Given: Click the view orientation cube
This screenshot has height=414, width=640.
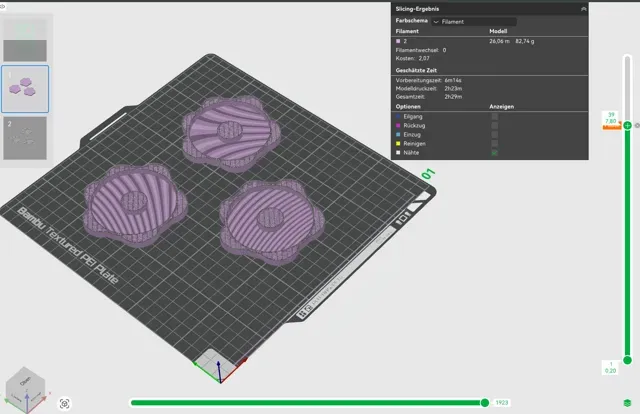Looking at the screenshot, I should (x=25, y=389).
